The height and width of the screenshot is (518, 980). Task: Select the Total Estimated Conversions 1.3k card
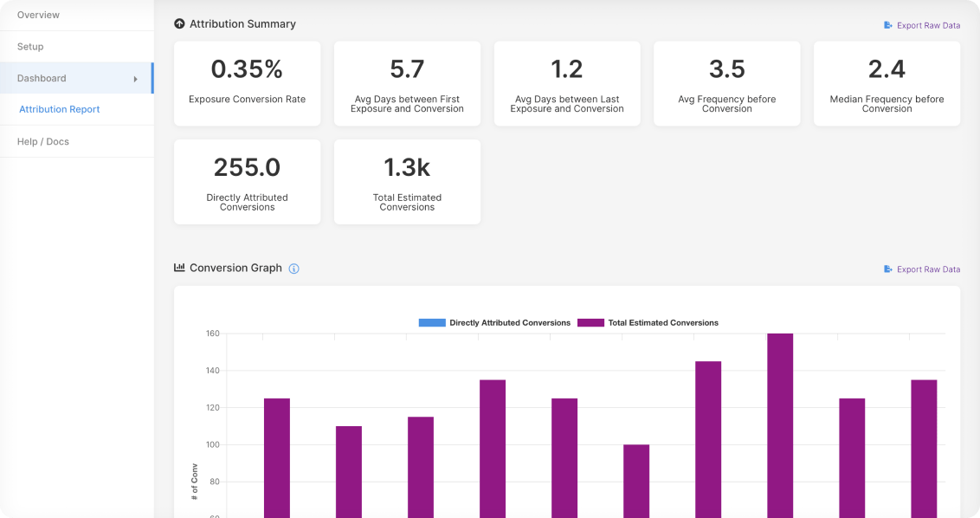pyautogui.click(x=407, y=182)
